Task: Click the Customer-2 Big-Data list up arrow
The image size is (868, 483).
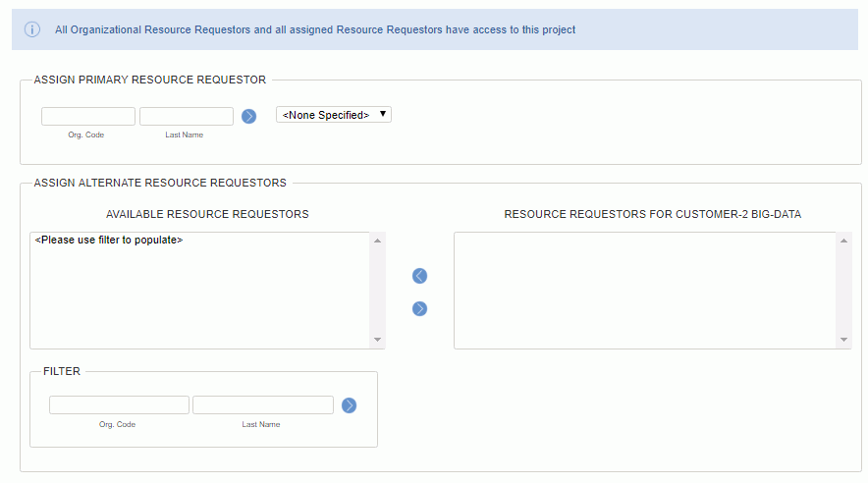Action: coord(843,241)
